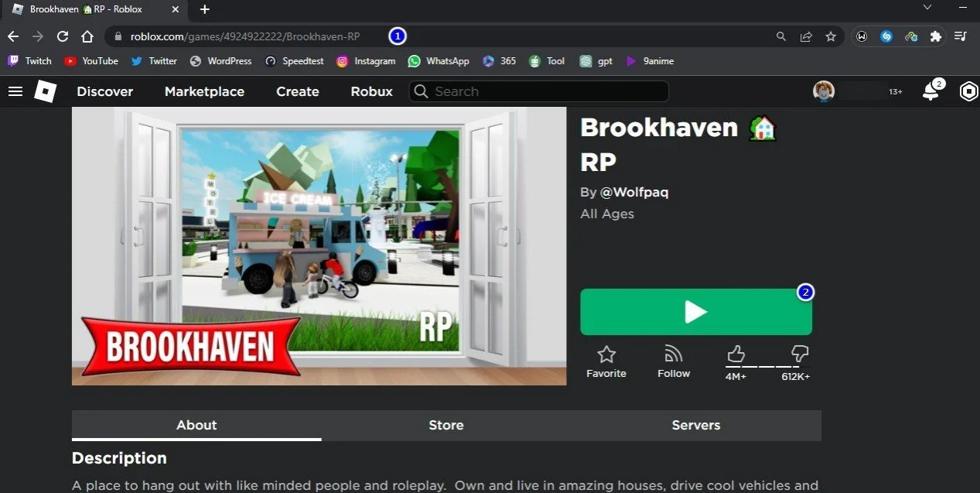Click the Roblox logo
This screenshot has height=493, width=980.
click(x=45, y=91)
